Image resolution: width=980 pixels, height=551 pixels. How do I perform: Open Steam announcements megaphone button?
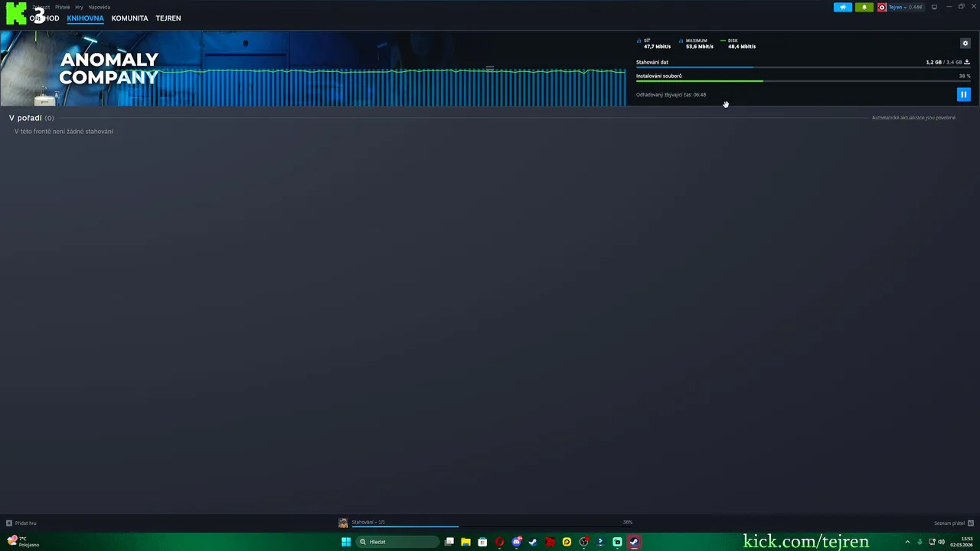pos(842,7)
